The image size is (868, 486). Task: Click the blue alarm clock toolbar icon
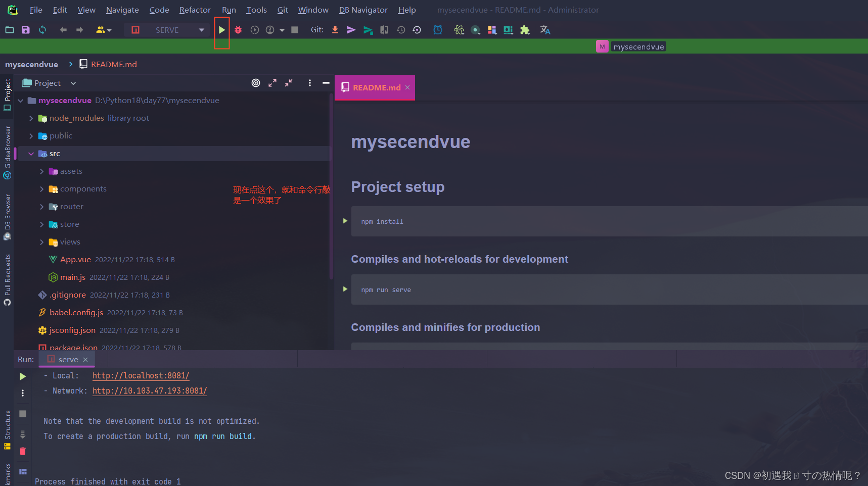coord(438,30)
